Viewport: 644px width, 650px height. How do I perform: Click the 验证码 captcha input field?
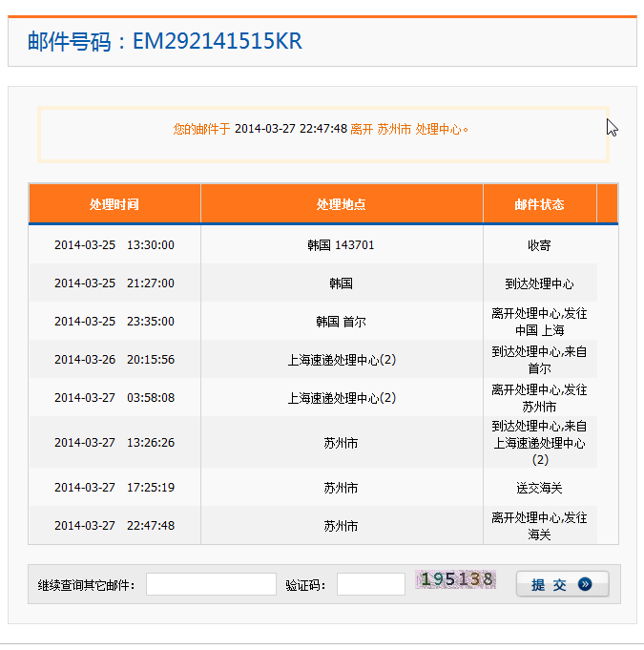tap(371, 584)
